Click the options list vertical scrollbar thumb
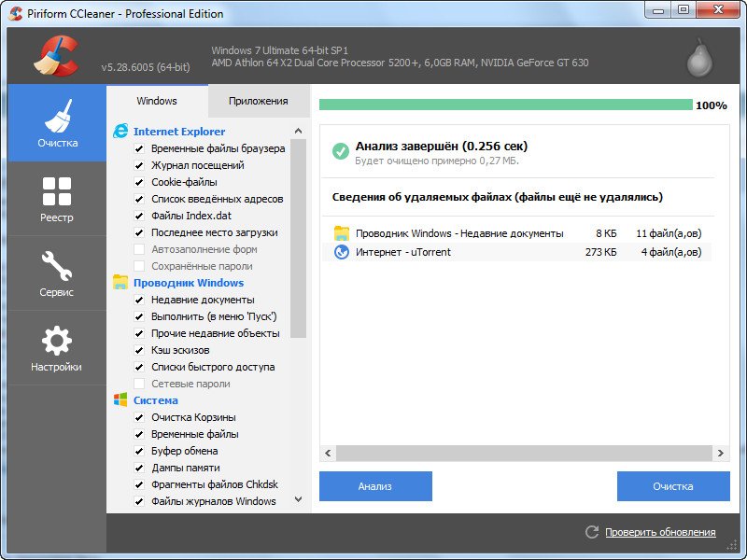The image size is (747, 560). tap(298, 238)
